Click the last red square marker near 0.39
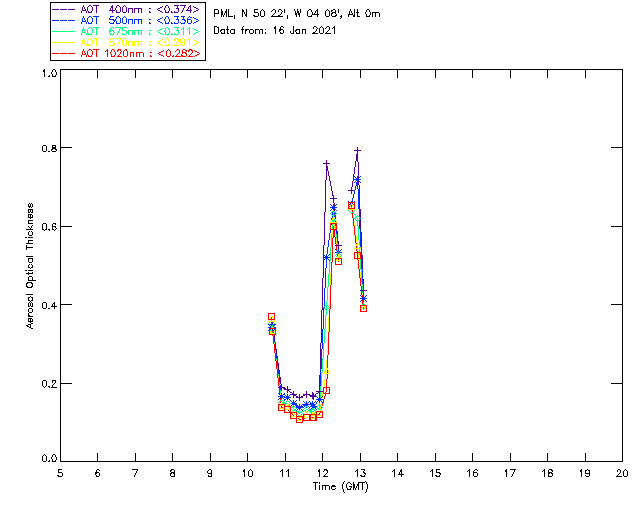The height and width of the screenshot is (512, 640). (364, 309)
